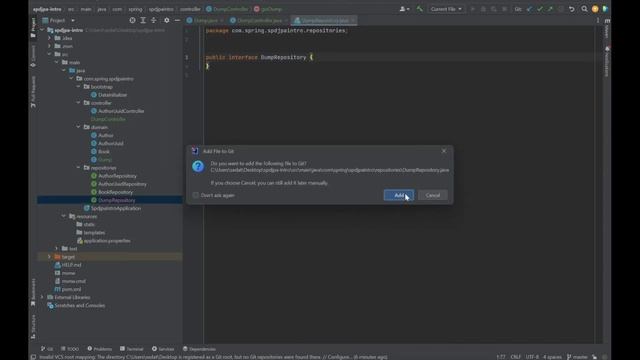Image resolution: width=640 pixels, height=360 pixels.
Task: Select DumpController in project tree
Action: click(x=108, y=119)
